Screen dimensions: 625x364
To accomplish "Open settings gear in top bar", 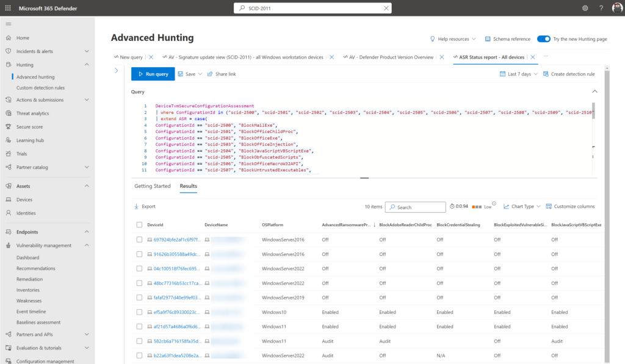I will pyautogui.click(x=585, y=8).
